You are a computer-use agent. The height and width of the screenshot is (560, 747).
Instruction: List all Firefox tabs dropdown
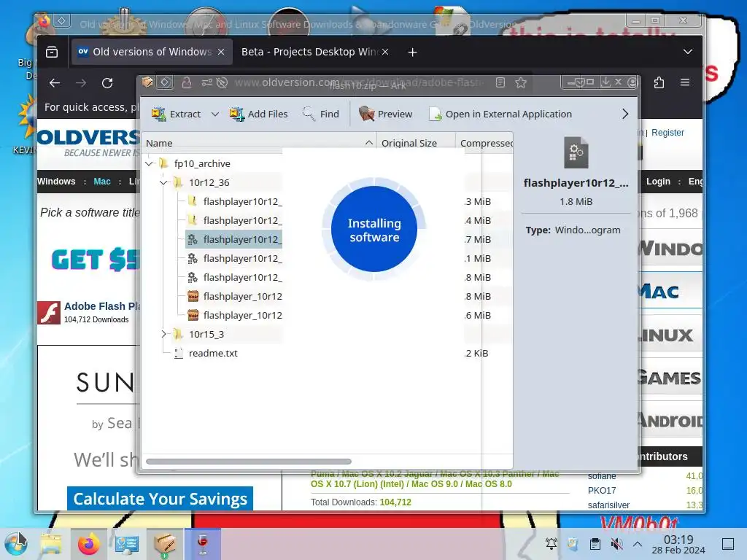687,52
